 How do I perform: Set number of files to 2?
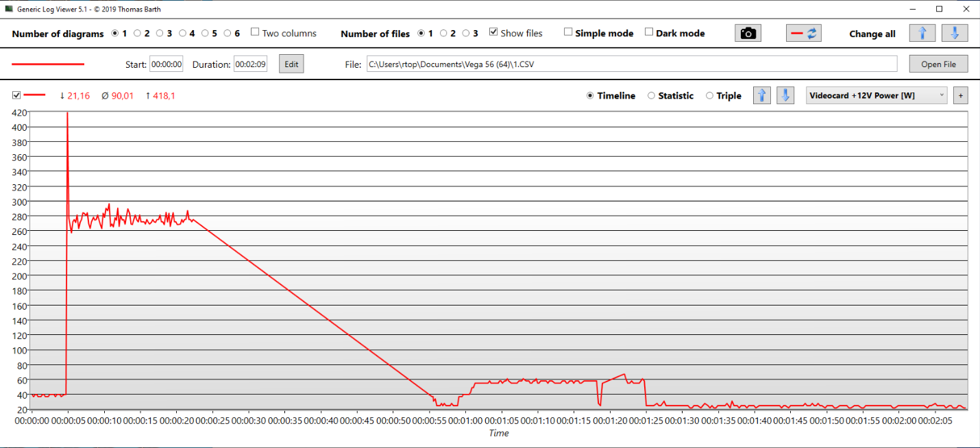443,33
